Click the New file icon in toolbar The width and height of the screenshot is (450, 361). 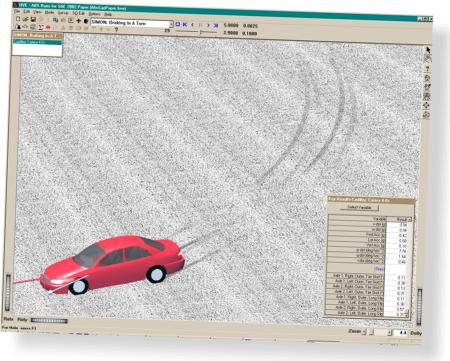18,20
